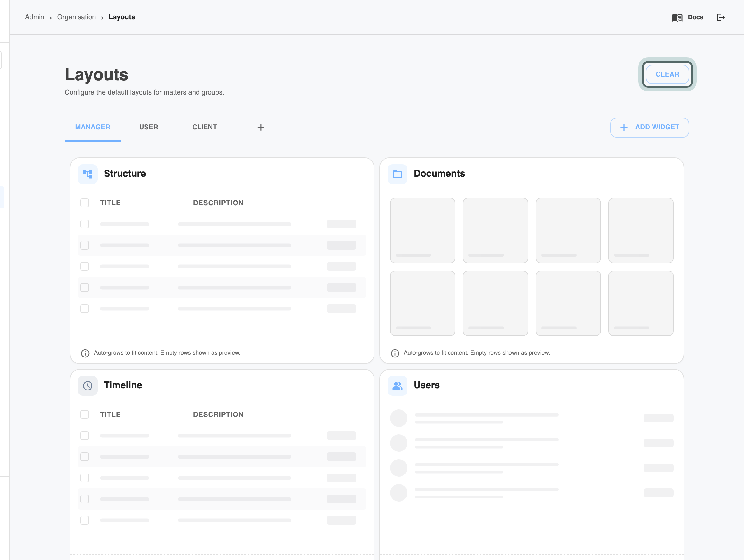Select the first thumbnail in Documents bottom row
The width and height of the screenshot is (744, 560).
pyautogui.click(x=422, y=303)
